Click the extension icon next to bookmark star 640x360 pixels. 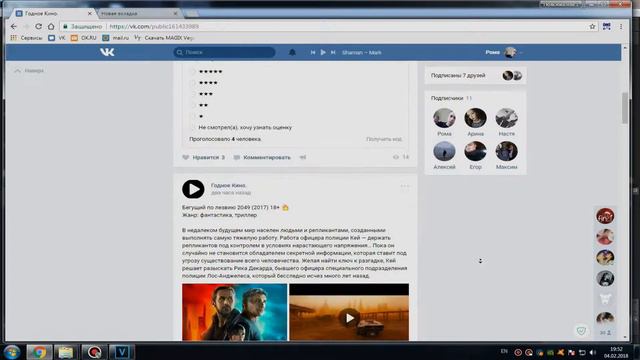pyautogui.click(x=607, y=26)
